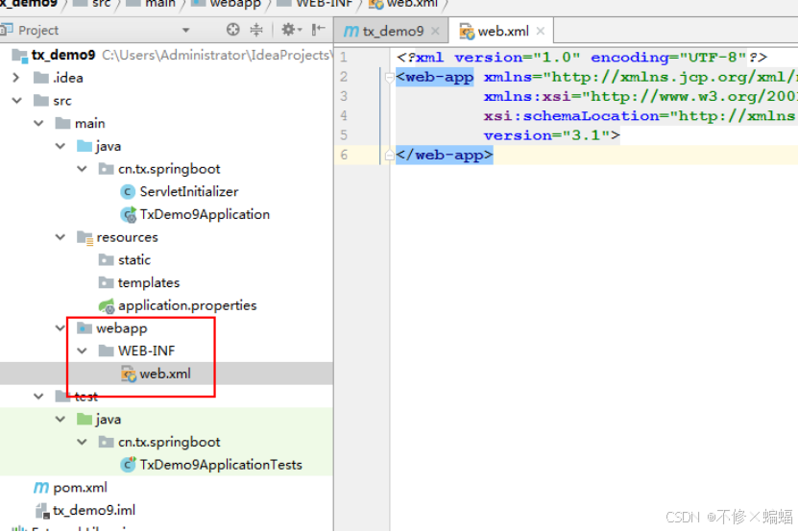
Task: Place cursor on version="3.1" attribute
Action: pyautogui.click(x=546, y=135)
